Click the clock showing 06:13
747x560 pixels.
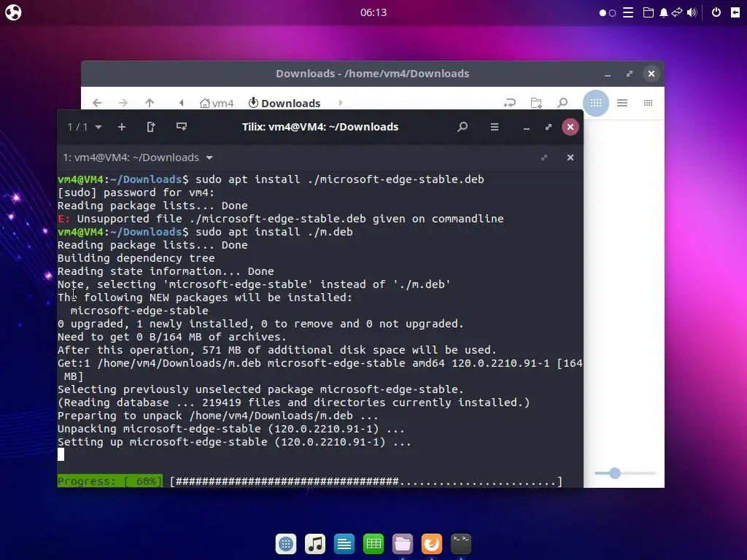point(373,12)
